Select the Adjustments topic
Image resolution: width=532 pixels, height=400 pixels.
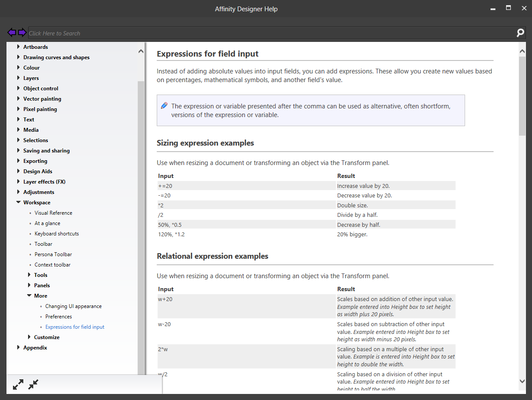[x=39, y=192]
